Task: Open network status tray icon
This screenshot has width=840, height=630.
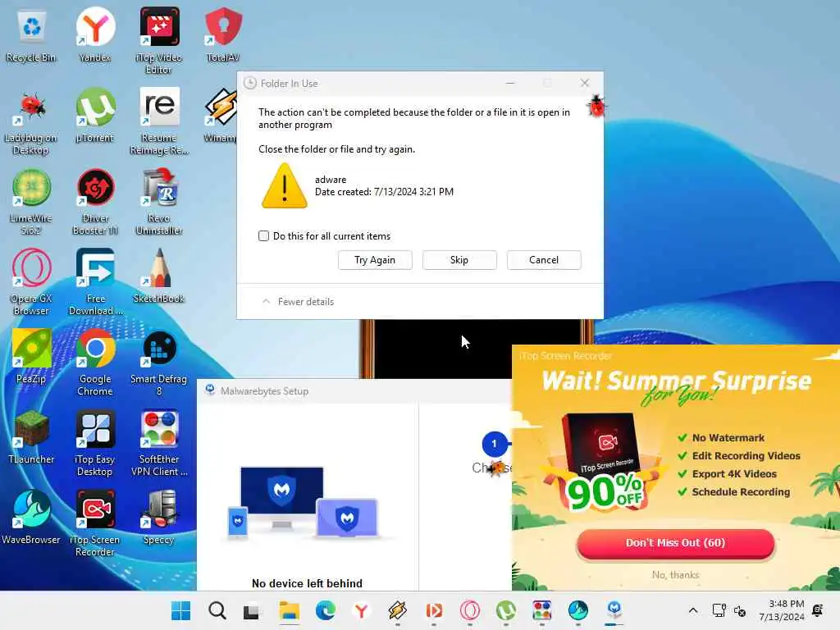Action: tap(719, 610)
